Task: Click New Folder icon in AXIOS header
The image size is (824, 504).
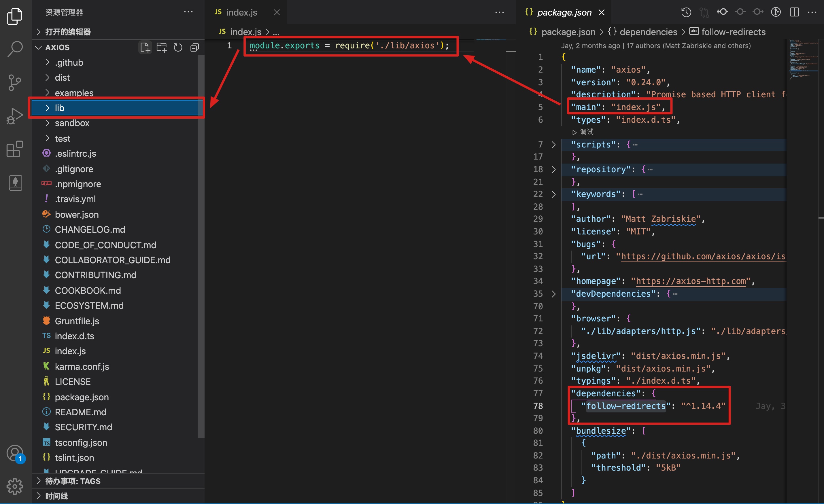Action: (x=162, y=48)
